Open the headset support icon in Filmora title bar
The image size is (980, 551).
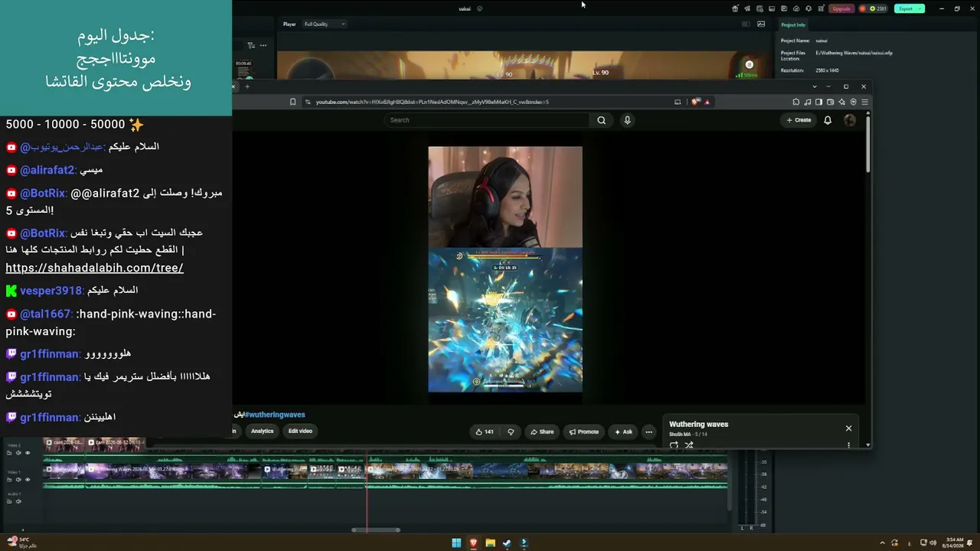pos(808,8)
